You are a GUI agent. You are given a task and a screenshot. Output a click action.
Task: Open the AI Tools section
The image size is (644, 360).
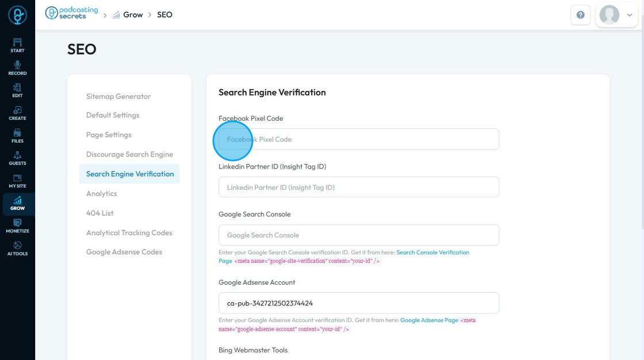pyautogui.click(x=17, y=248)
